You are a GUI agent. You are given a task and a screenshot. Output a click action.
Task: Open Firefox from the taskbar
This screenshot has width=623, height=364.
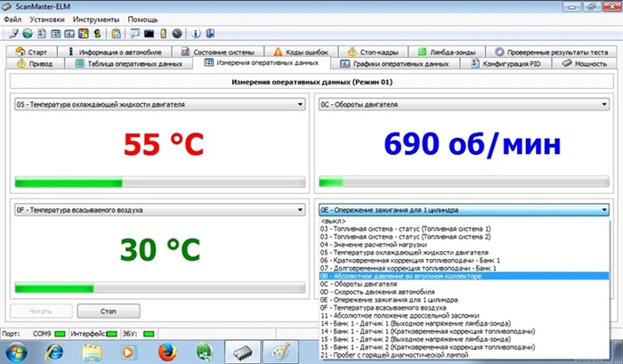(166, 351)
